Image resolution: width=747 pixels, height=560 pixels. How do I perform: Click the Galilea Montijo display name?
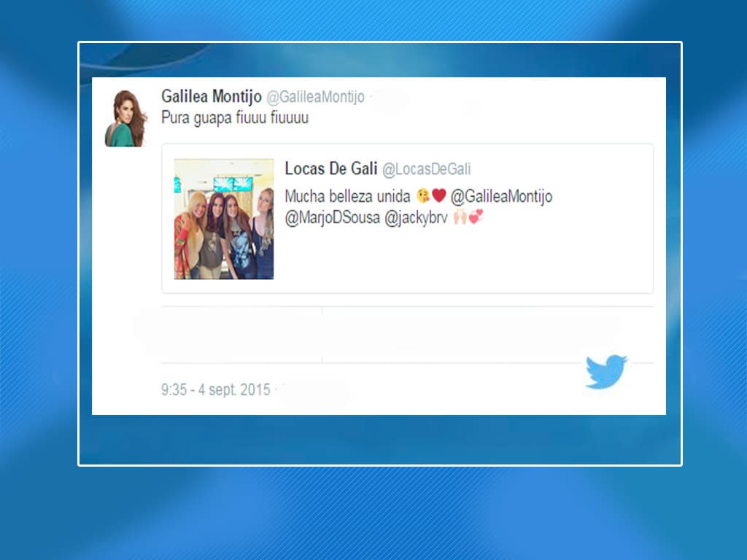212,97
